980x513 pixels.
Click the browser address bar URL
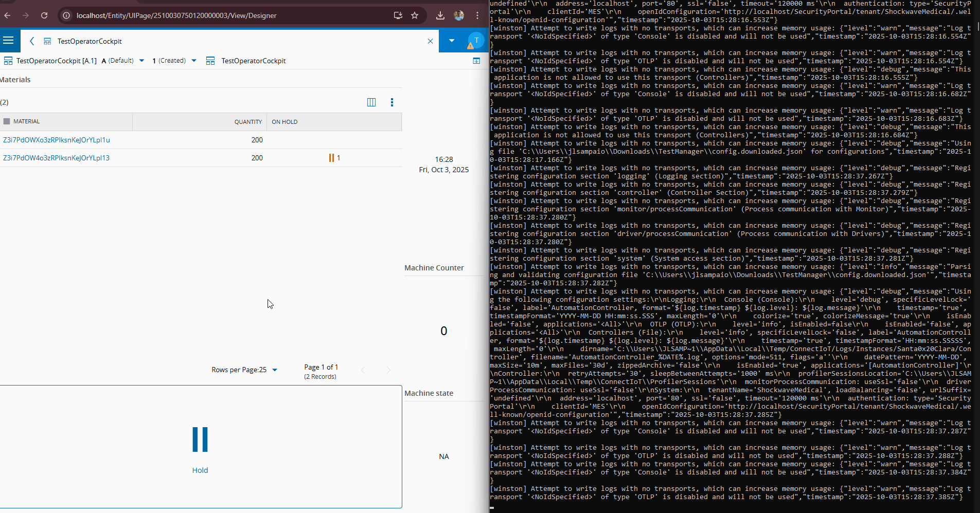point(176,15)
